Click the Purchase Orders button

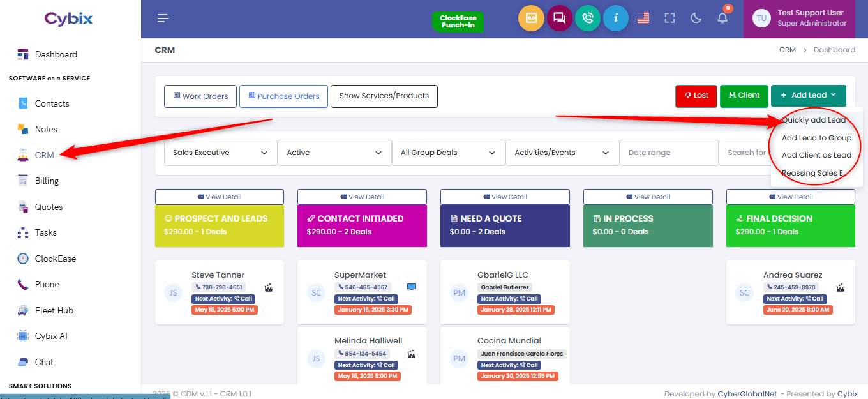point(283,96)
